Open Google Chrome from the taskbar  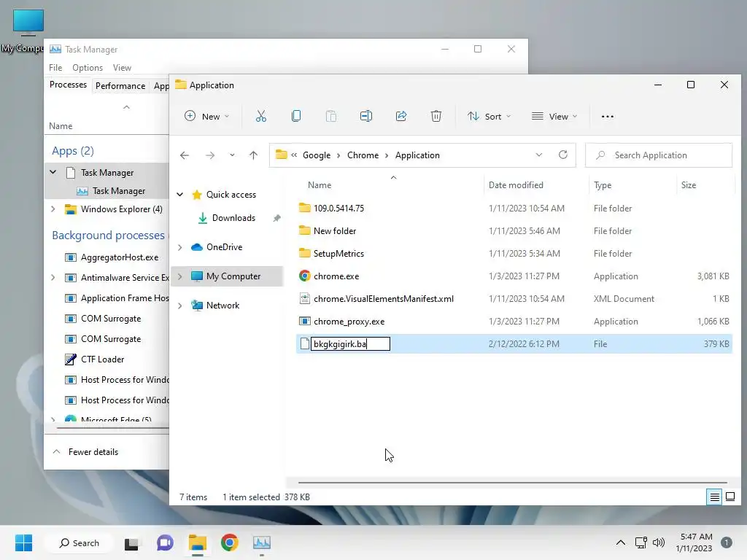(x=230, y=542)
